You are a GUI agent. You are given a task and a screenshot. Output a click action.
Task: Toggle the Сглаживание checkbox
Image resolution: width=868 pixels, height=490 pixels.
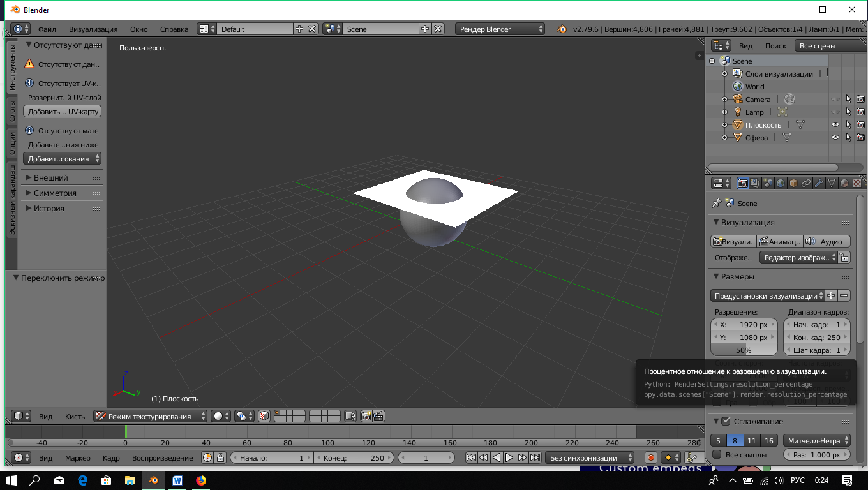[726, 421]
